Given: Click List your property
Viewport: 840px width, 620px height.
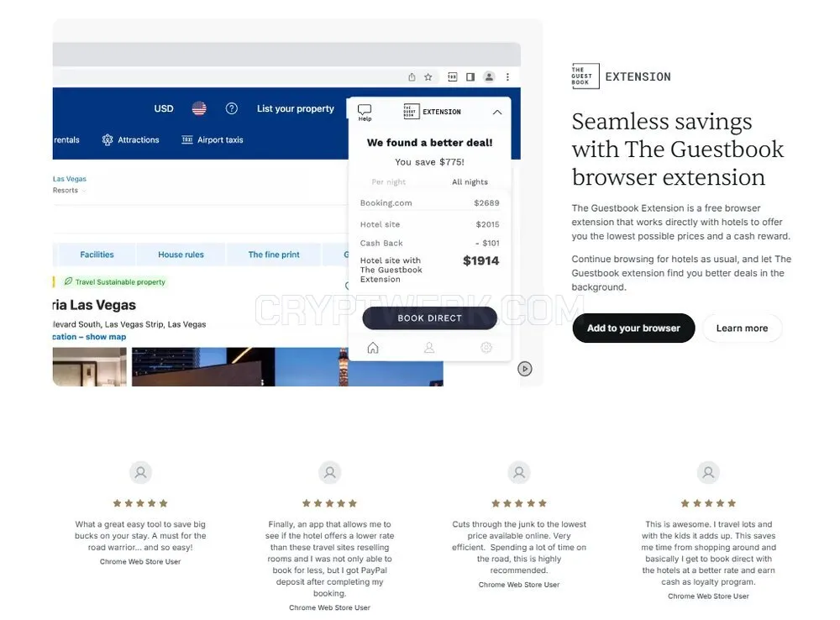Looking at the screenshot, I should click(x=295, y=108).
